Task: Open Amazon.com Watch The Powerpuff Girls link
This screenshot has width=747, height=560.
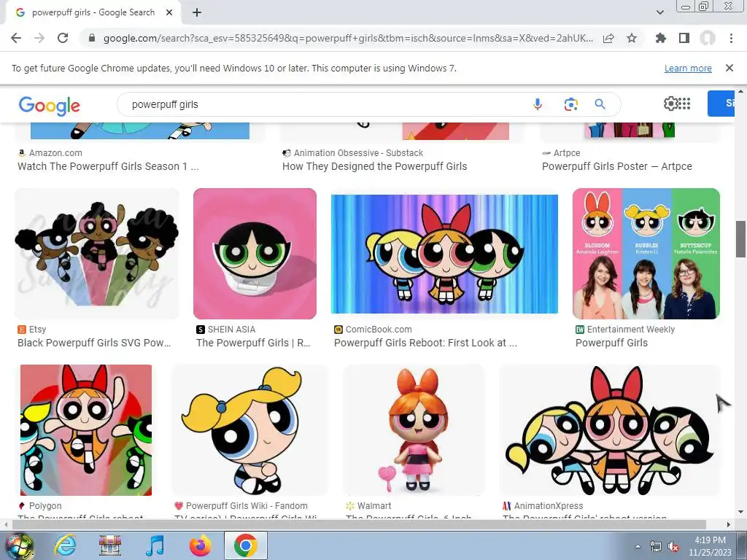Action: click(108, 166)
